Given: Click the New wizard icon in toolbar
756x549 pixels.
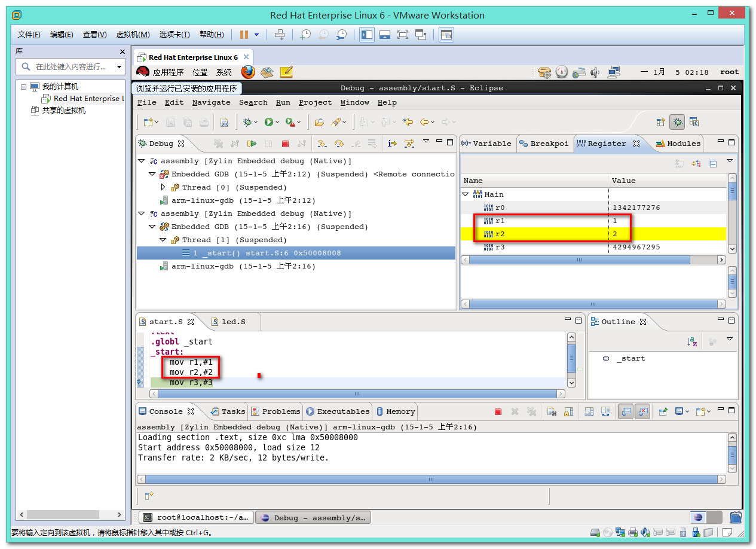Looking at the screenshot, I should [x=148, y=122].
